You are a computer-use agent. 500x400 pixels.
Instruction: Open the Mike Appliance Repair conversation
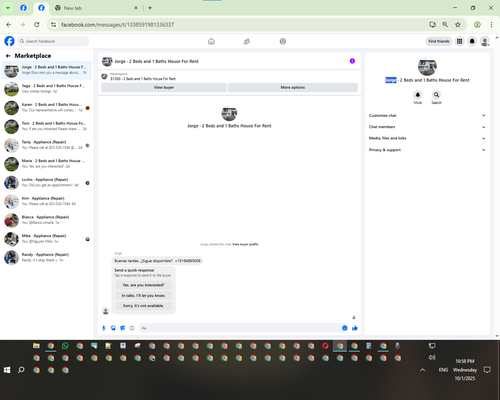point(47,239)
